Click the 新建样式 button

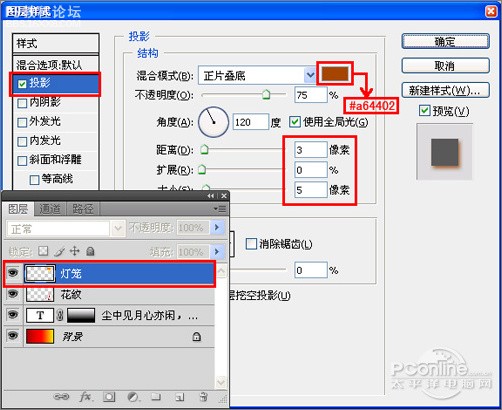445,90
